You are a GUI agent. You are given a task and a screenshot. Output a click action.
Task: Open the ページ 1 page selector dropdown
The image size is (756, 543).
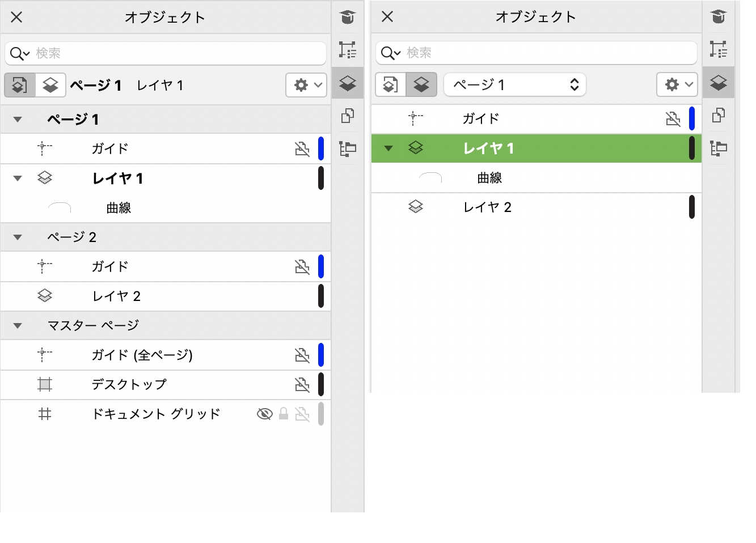tap(514, 85)
